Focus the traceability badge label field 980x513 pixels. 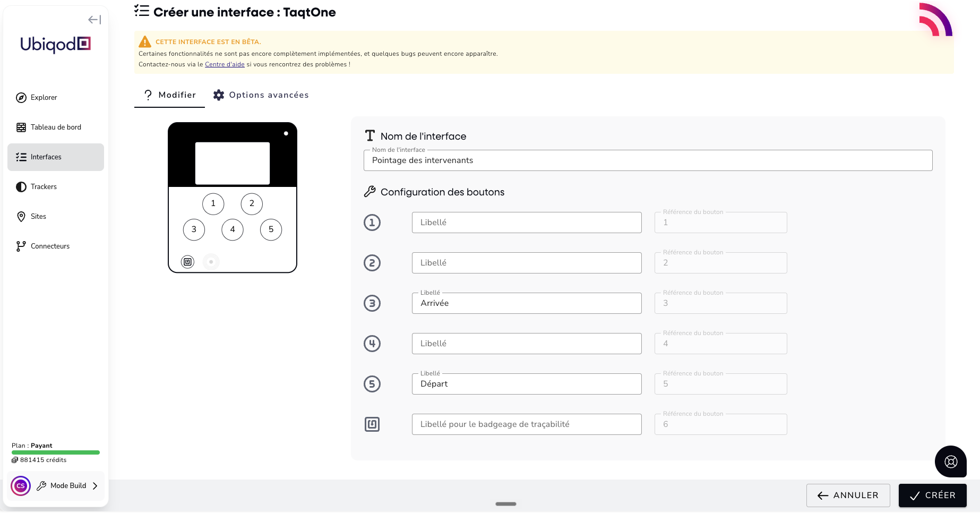point(527,424)
